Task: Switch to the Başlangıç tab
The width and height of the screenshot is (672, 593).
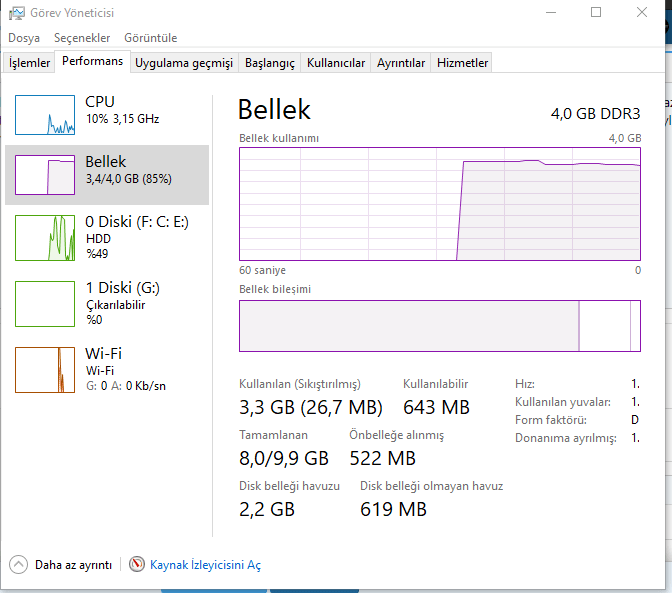Action: (x=270, y=63)
